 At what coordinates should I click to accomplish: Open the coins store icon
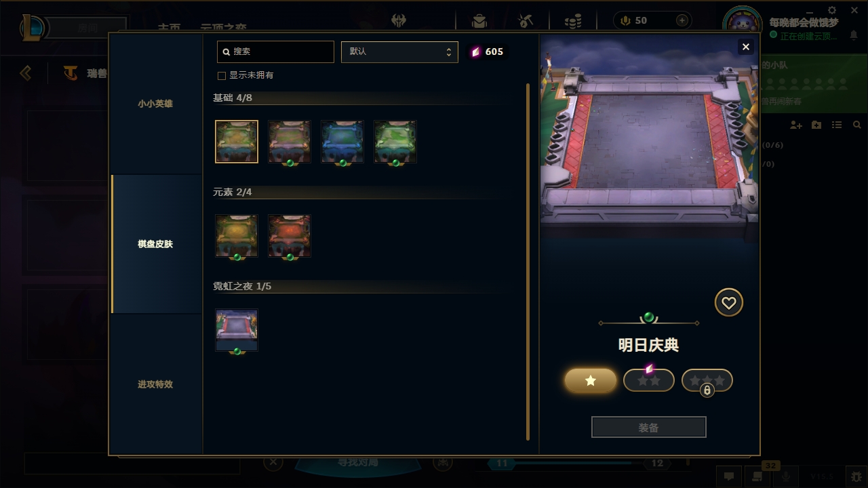click(573, 21)
